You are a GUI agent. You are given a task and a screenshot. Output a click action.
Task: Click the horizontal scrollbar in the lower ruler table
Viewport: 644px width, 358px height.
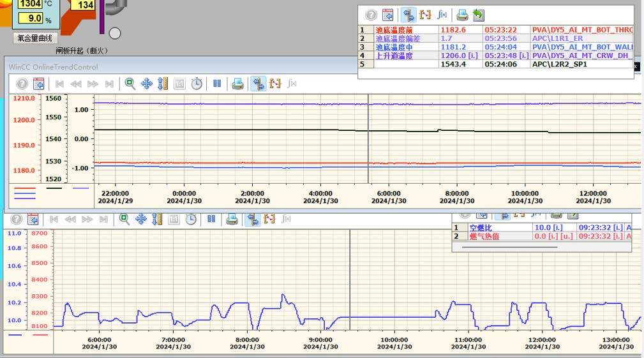[509, 247]
